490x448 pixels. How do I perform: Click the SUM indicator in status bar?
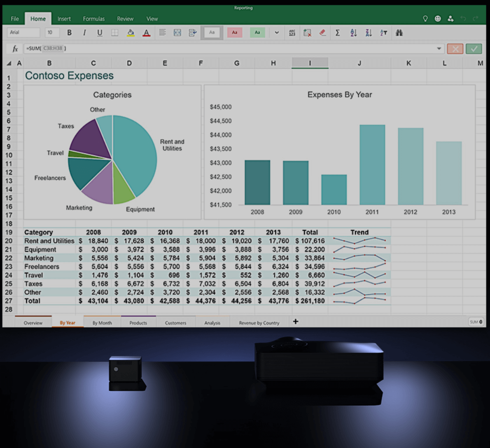476,322
